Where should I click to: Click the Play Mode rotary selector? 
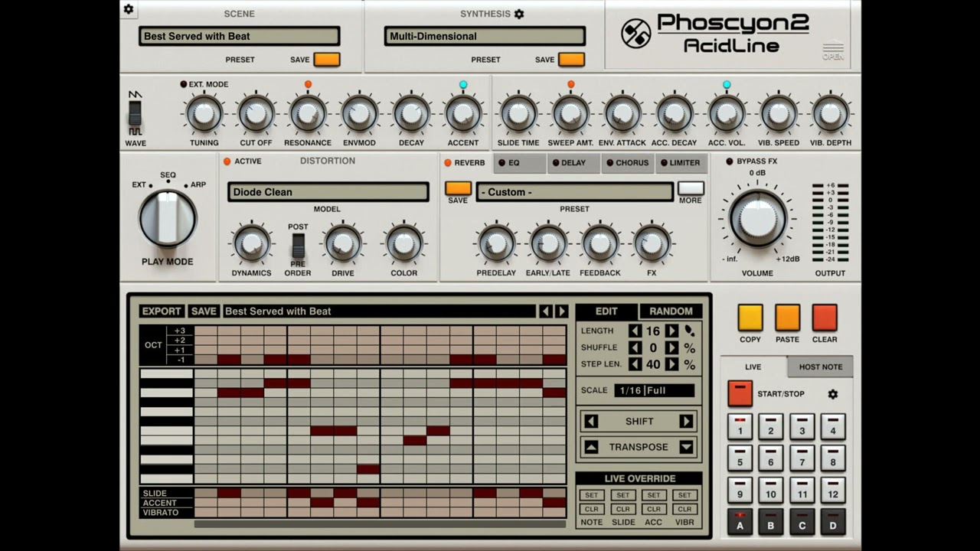168,218
